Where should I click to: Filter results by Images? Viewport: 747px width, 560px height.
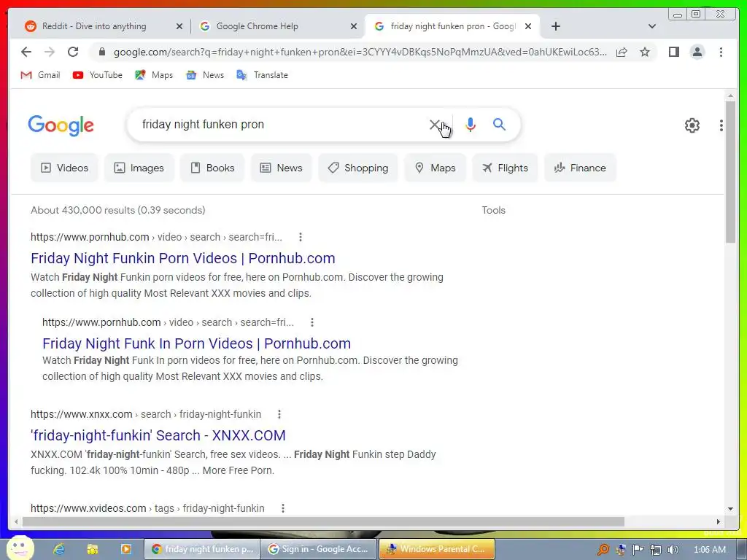point(139,168)
